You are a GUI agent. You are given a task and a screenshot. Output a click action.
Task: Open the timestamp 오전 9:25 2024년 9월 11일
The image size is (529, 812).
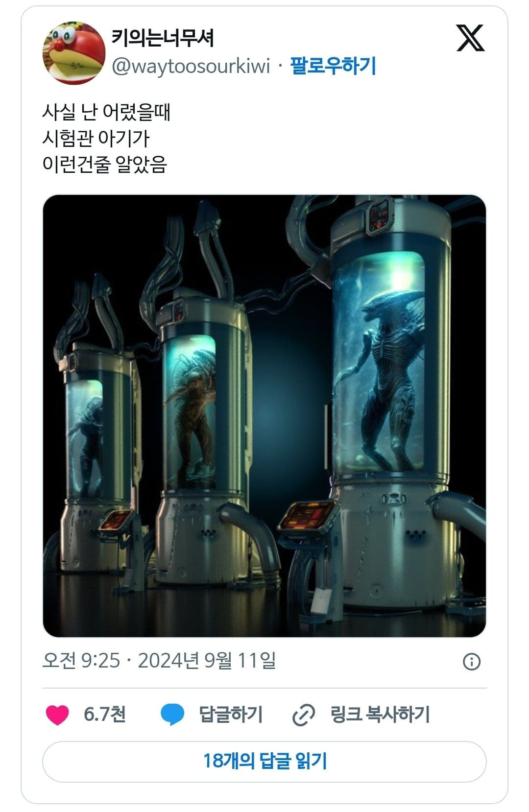pos(159,661)
